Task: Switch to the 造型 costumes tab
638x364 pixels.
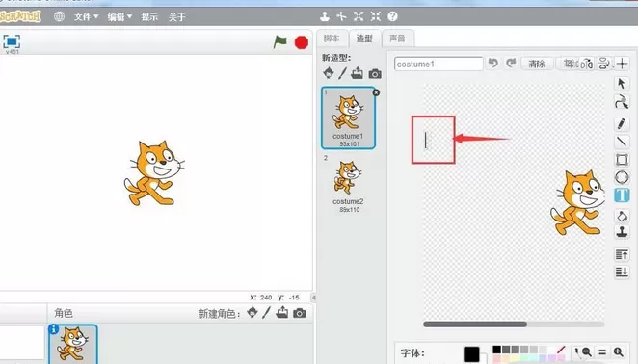Action: point(364,39)
